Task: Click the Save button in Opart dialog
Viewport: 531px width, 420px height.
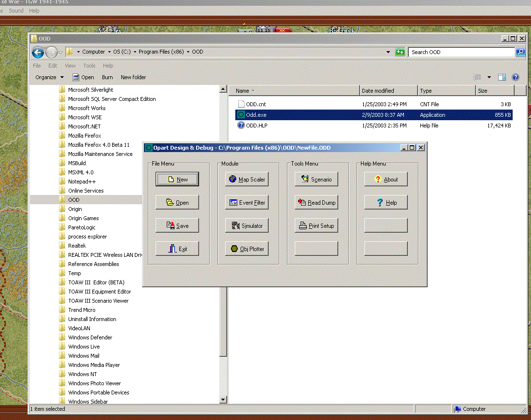Action: point(177,226)
